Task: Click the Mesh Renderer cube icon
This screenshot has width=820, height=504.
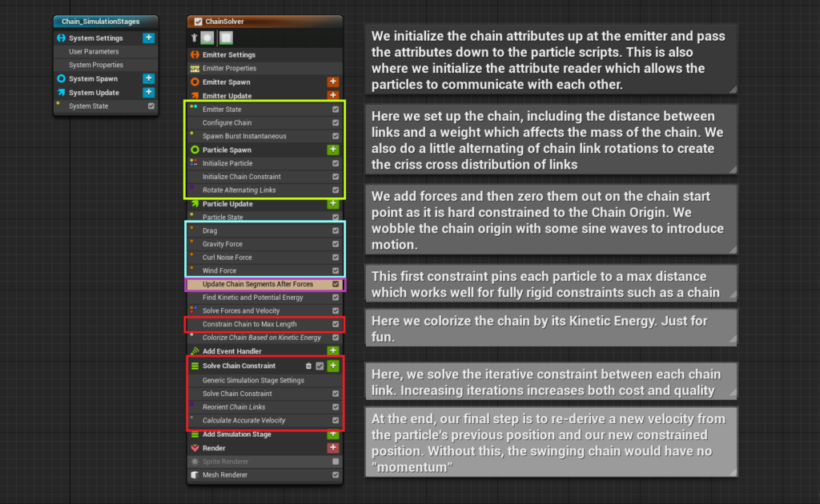Action: pos(195,475)
